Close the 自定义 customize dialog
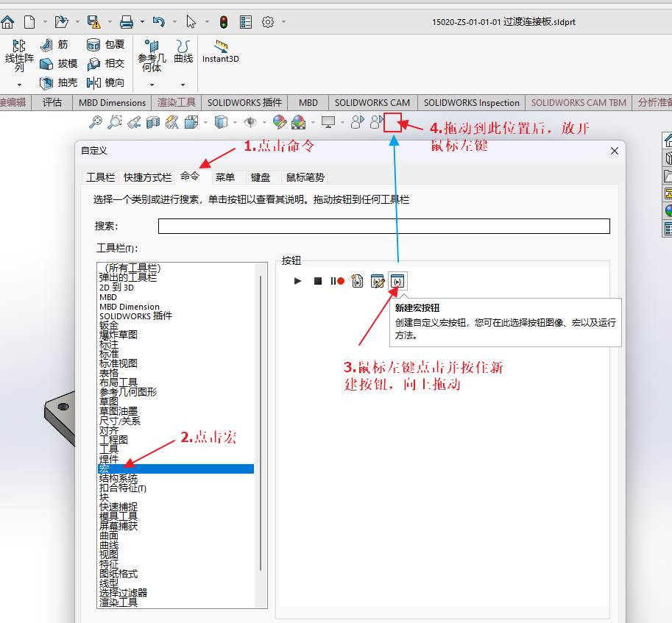This screenshot has width=672, height=623. 615,151
